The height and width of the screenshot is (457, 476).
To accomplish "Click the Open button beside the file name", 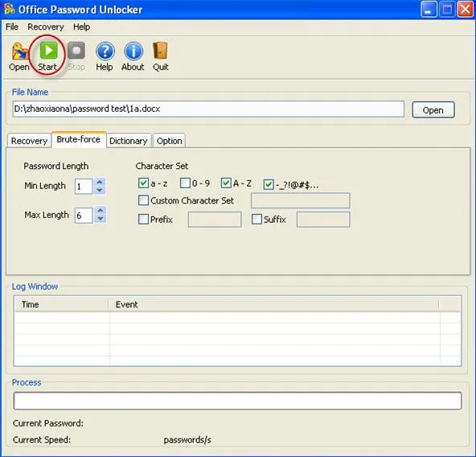I will [433, 110].
